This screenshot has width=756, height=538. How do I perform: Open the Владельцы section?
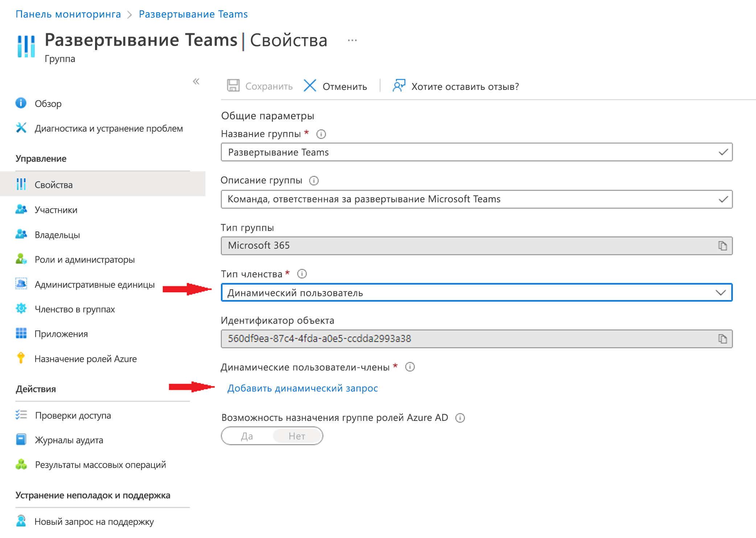pos(57,235)
